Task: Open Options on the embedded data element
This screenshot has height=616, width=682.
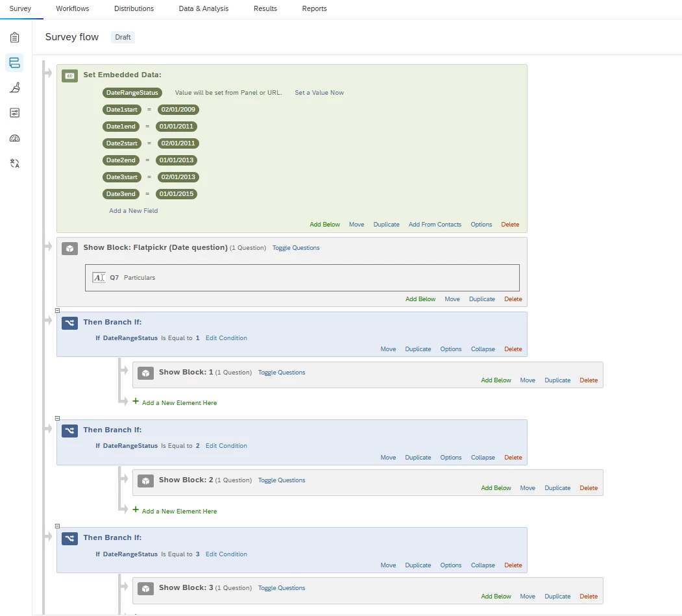Action: click(x=481, y=225)
